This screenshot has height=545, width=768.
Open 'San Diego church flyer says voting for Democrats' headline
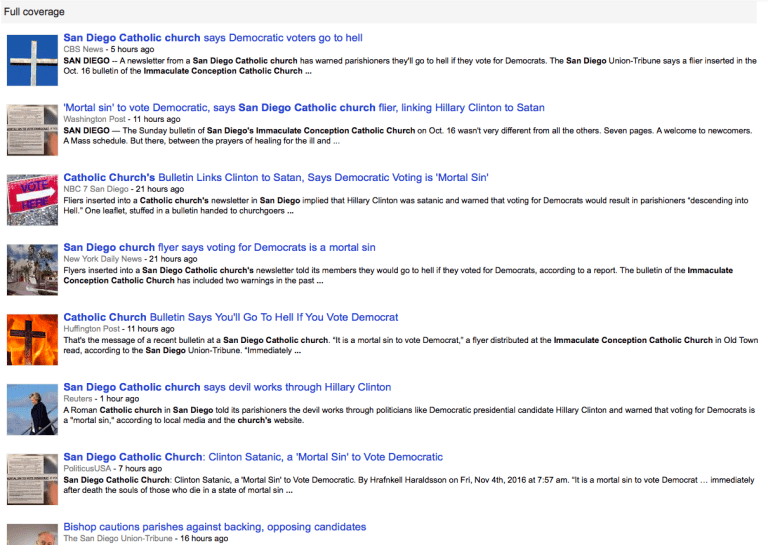click(219, 248)
